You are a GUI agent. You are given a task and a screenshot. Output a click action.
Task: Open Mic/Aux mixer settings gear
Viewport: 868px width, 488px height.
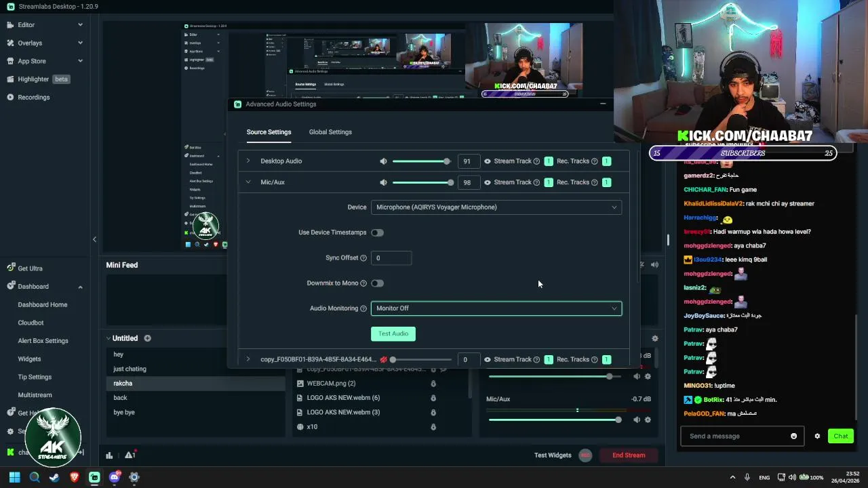pyautogui.click(x=648, y=420)
